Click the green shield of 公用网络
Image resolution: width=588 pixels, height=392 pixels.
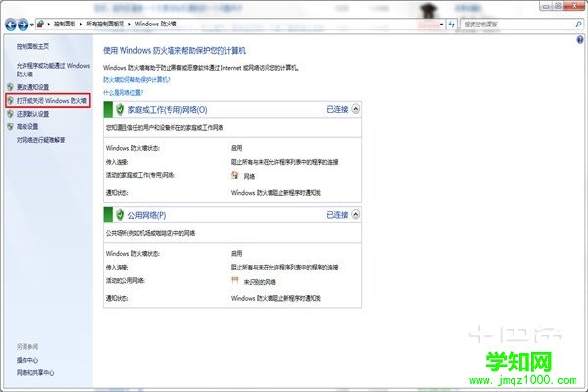pos(120,215)
